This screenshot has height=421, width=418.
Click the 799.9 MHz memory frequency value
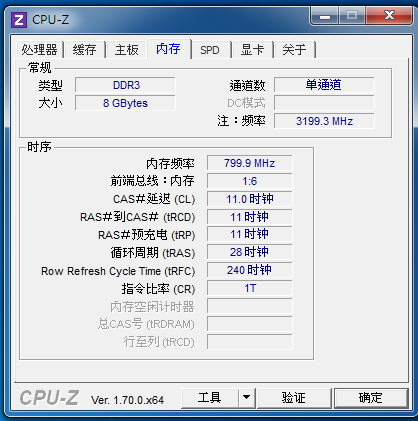[250, 163]
